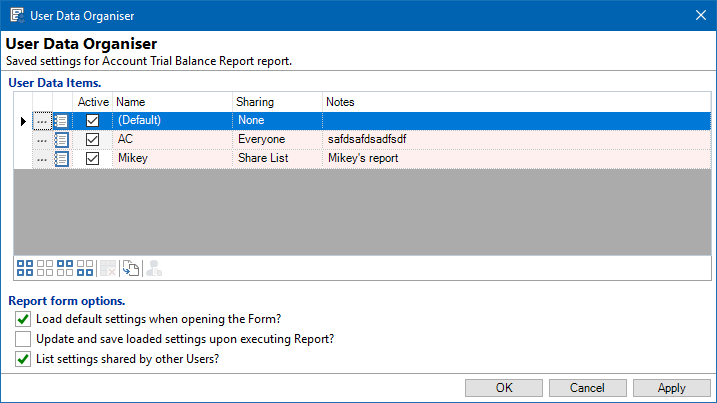Uncheck List settings shared by other Users
Screen dimensions: 717x403
(23, 359)
